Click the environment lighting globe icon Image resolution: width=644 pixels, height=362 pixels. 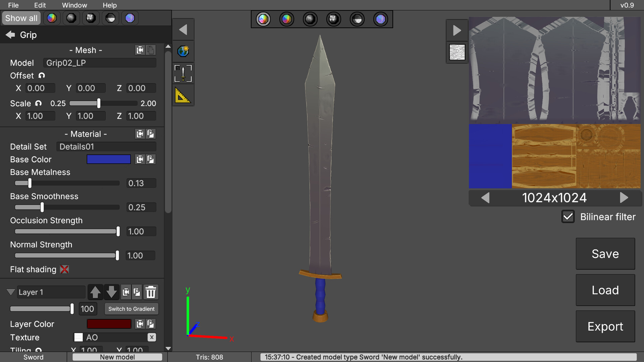click(x=183, y=51)
